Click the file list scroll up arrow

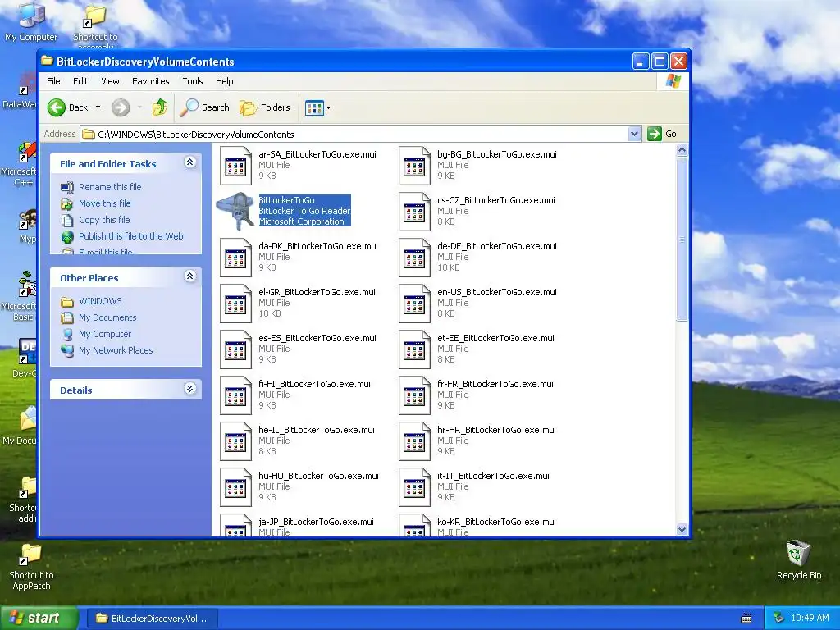(682, 150)
